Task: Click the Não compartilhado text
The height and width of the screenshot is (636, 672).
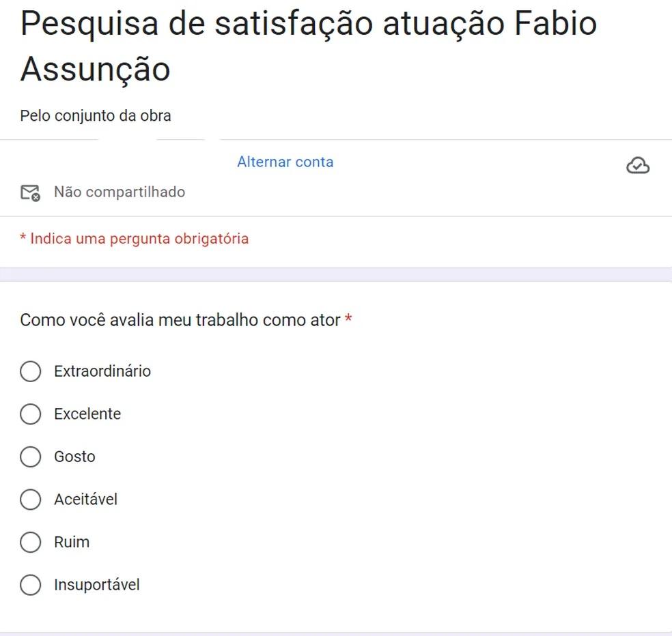Action: (120, 192)
